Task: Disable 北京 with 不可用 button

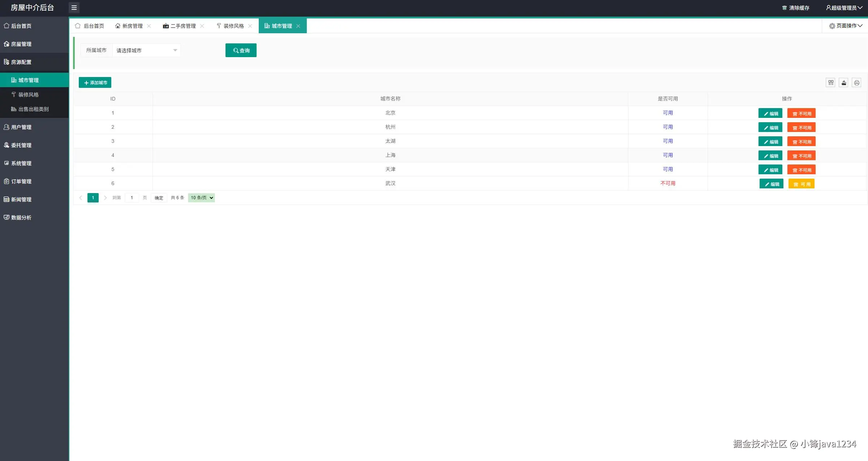Action: point(802,114)
